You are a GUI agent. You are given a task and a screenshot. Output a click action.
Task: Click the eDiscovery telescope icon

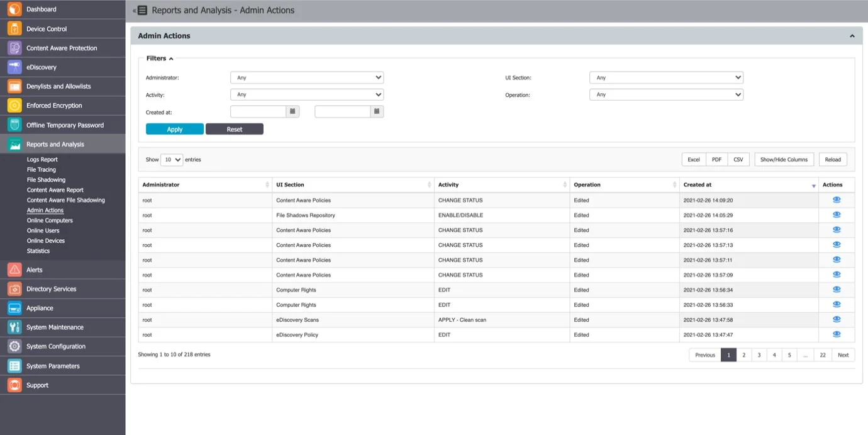[14, 67]
